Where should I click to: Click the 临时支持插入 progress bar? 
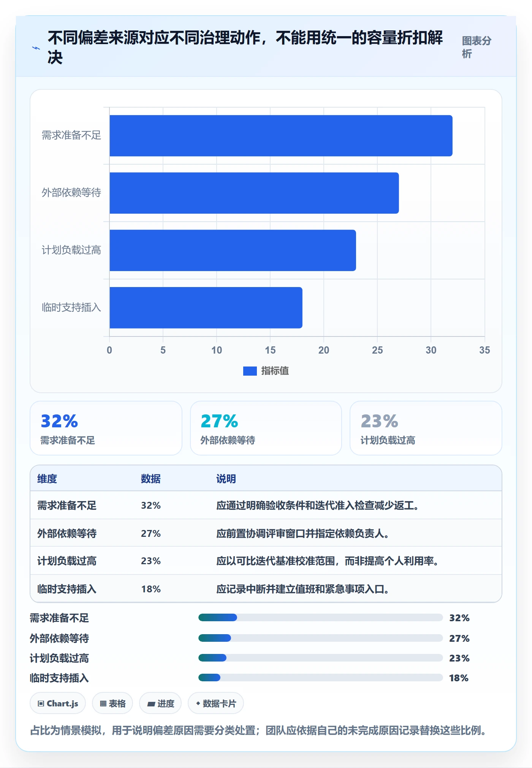click(x=320, y=678)
